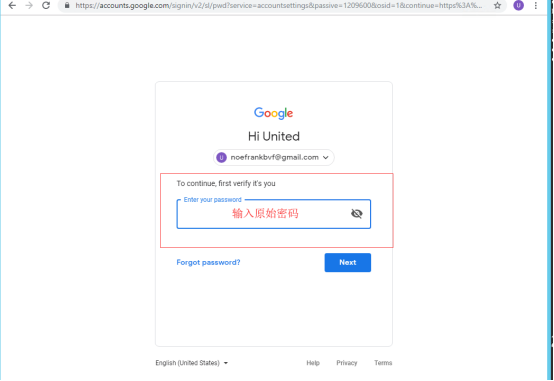This screenshot has width=554, height=381.
Task: Bookmark this page with the star icon
Action: click(x=497, y=5)
